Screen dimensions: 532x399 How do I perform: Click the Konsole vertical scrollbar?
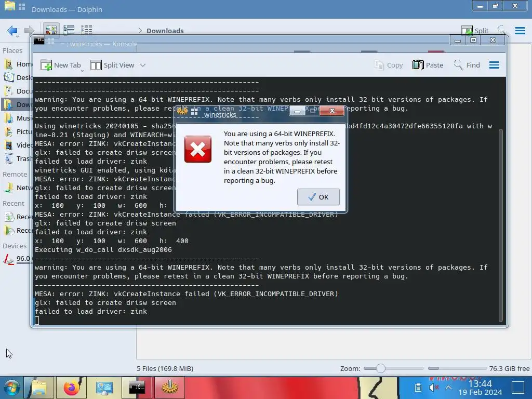[x=500, y=225]
